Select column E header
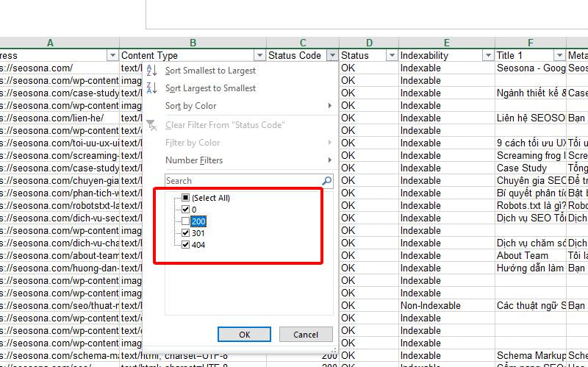This screenshot has height=367, width=588. (x=447, y=43)
